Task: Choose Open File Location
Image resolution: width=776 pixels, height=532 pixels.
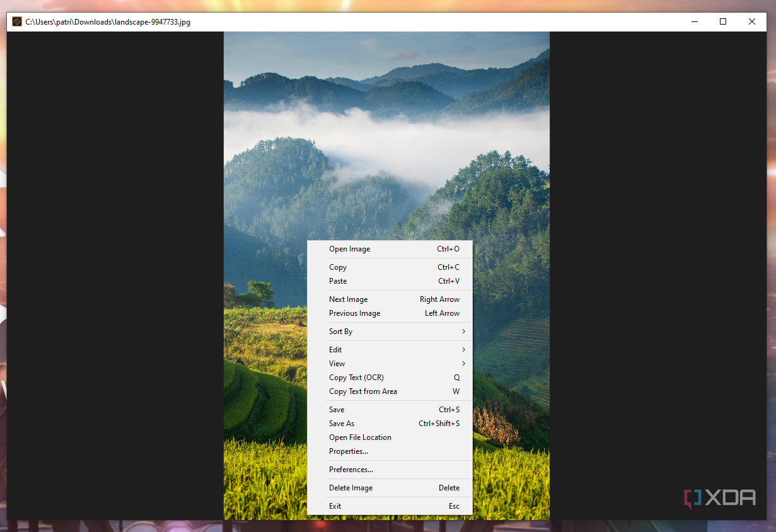Action: click(390, 437)
